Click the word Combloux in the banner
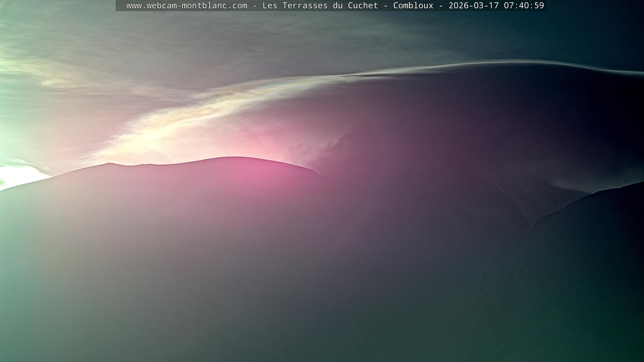This screenshot has width=644, height=362. coord(413,6)
